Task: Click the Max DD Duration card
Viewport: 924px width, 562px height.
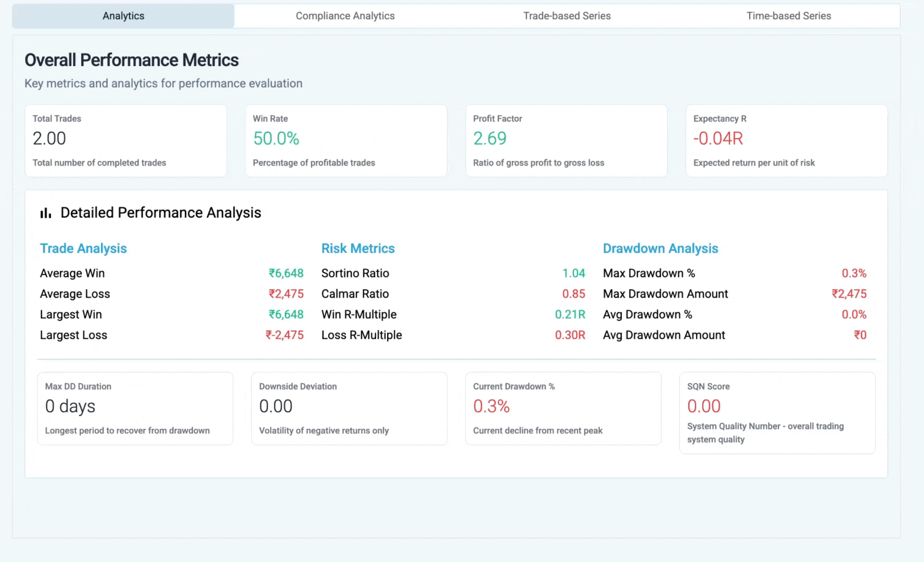Action: tap(135, 408)
